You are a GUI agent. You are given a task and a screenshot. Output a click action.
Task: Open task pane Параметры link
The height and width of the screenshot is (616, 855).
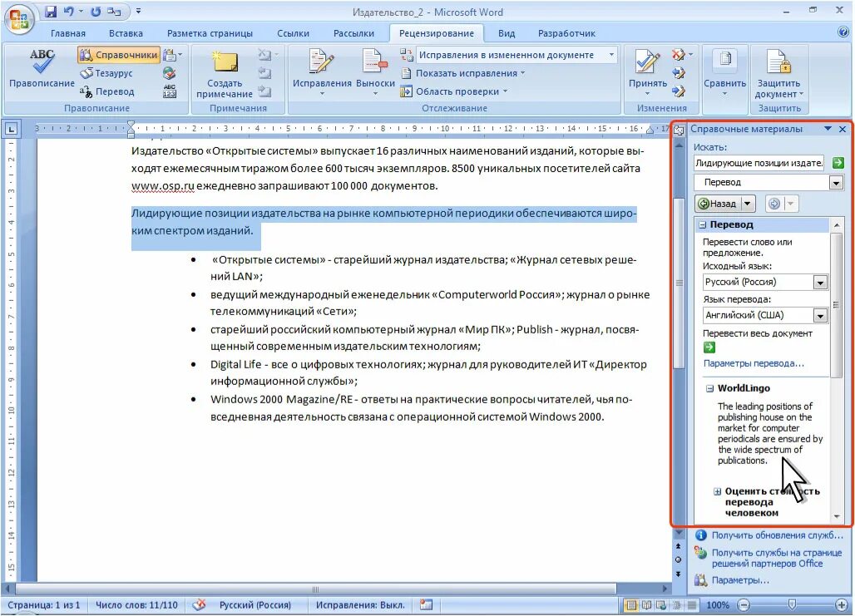[740, 580]
